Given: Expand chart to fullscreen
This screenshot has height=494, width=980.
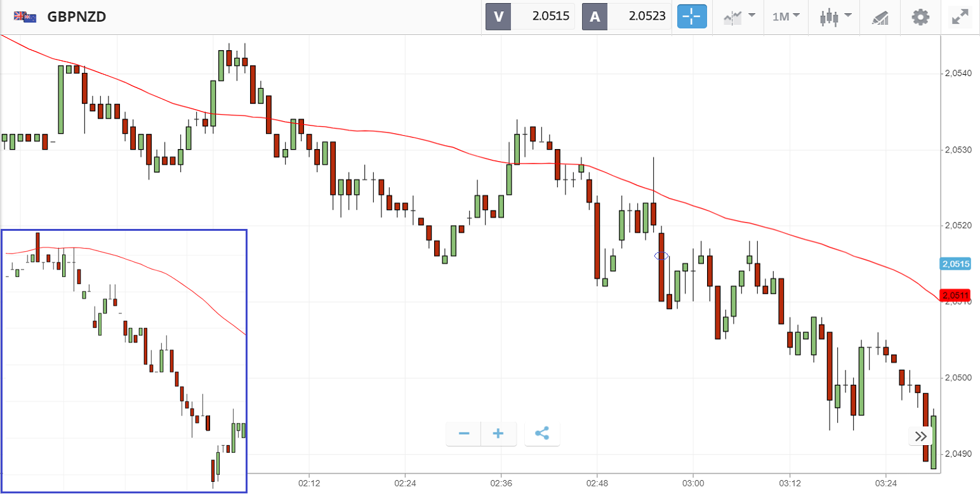Looking at the screenshot, I should click(x=960, y=16).
